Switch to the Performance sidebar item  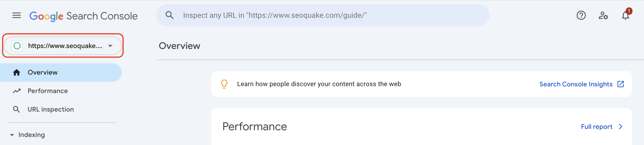coord(48,91)
